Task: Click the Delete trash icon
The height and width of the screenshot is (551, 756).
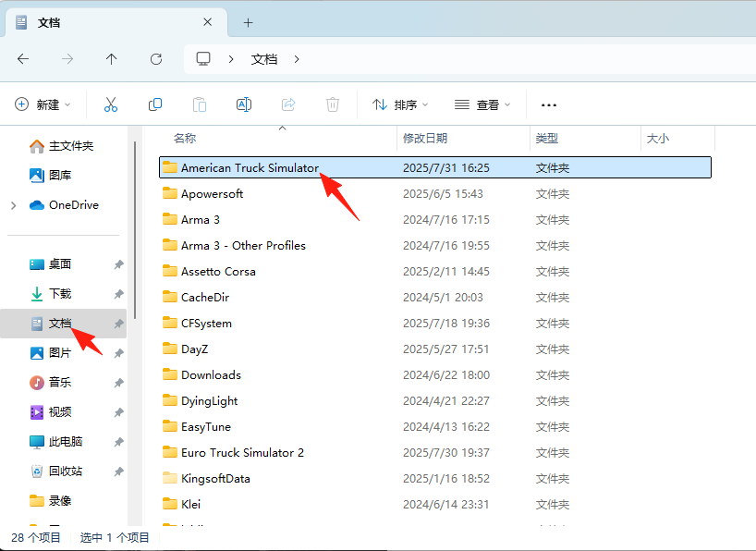Action: point(333,104)
